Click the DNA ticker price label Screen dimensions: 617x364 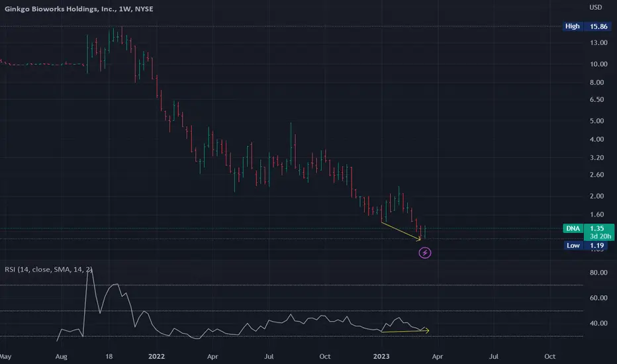click(573, 228)
